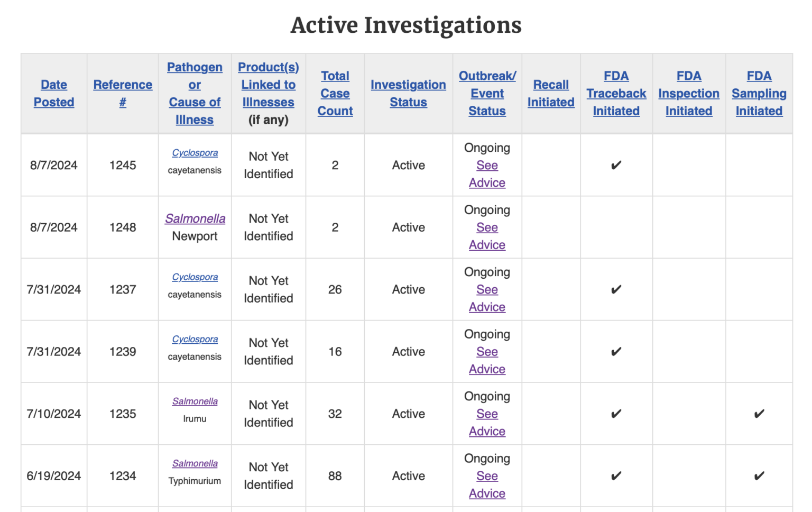The height and width of the screenshot is (512, 812).
Task: Open FDA Inspection Initiated header link
Action: pos(689,93)
